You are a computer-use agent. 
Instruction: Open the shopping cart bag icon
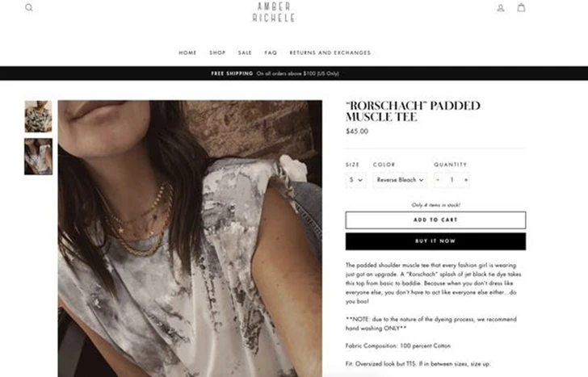[521, 7]
